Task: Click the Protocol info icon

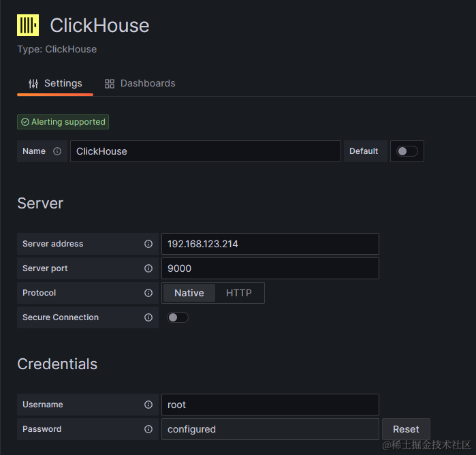Action: pos(148,293)
